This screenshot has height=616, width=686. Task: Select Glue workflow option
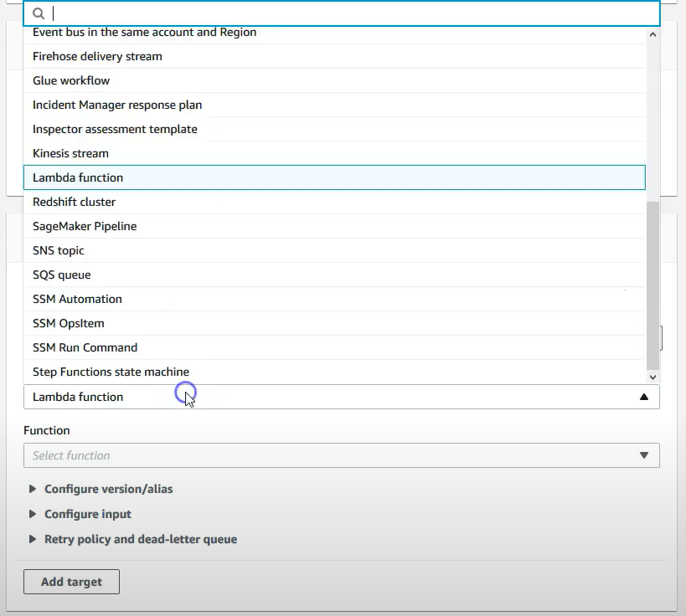coord(334,80)
